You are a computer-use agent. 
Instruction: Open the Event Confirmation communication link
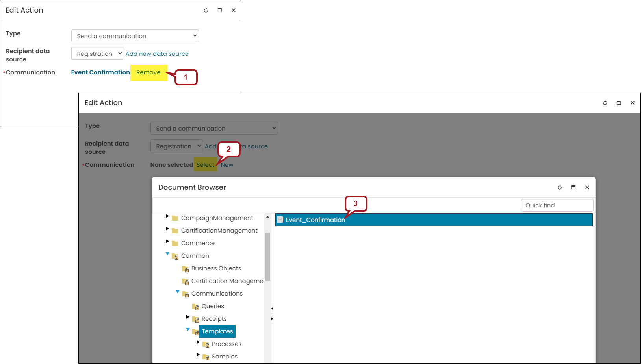(x=100, y=72)
